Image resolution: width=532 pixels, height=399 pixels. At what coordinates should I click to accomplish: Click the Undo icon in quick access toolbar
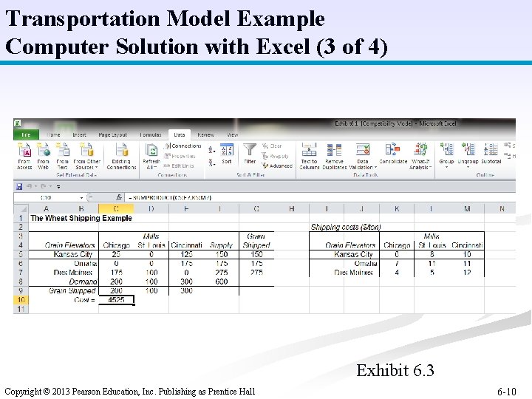tap(29, 186)
